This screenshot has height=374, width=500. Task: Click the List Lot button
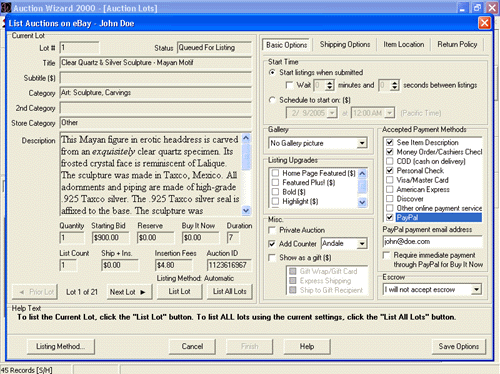click(179, 292)
